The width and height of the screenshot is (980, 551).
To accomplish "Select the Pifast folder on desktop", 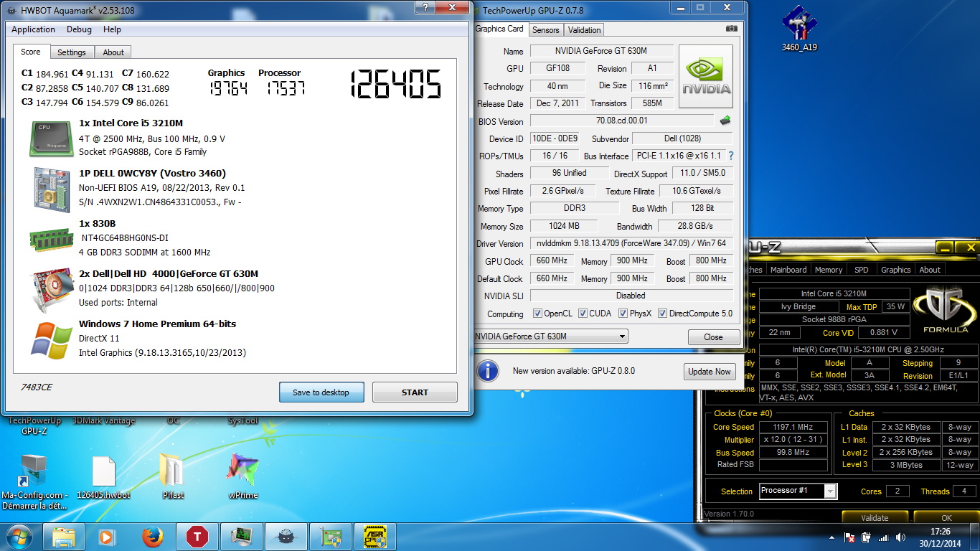I will tap(173, 478).
